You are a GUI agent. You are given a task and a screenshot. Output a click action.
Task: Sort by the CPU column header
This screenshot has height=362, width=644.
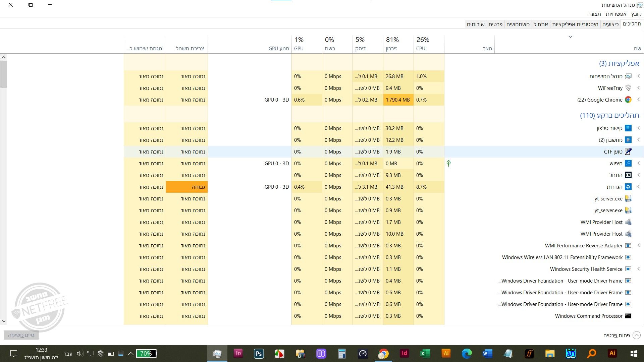click(429, 44)
